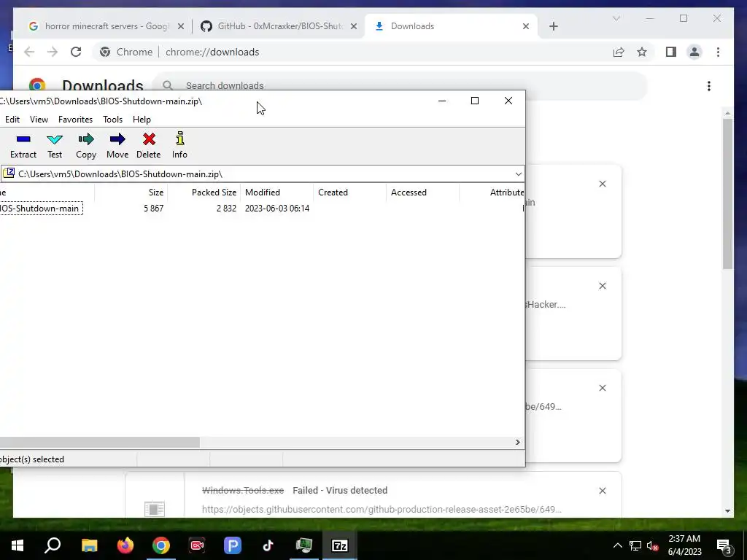
Task: Click 7-Zip horizontal scrollbar thumb
Action: pyautogui.click(x=99, y=443)
